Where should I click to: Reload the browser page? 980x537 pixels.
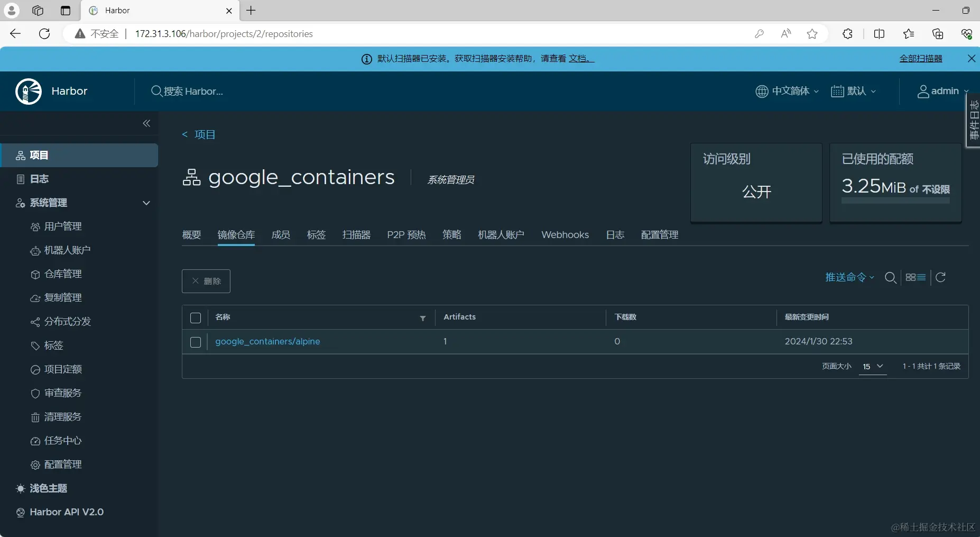[x=44, y=34]
